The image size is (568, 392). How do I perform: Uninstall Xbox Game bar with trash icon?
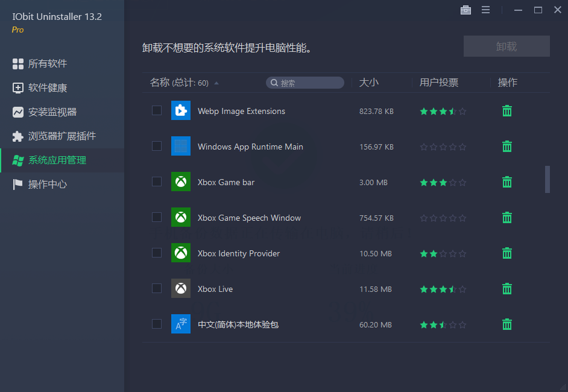[506, 182]
